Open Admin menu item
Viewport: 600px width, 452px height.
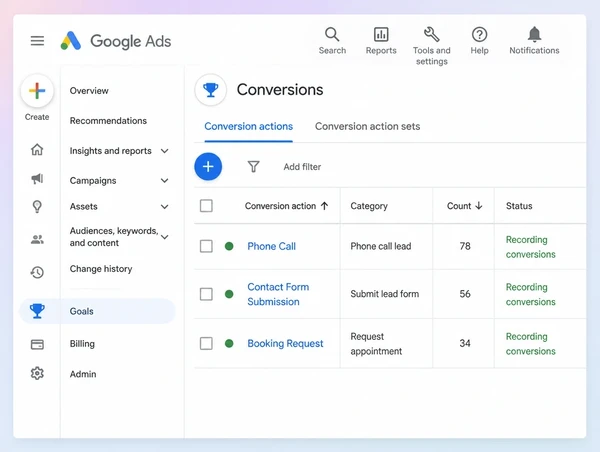tap(83, 374)
